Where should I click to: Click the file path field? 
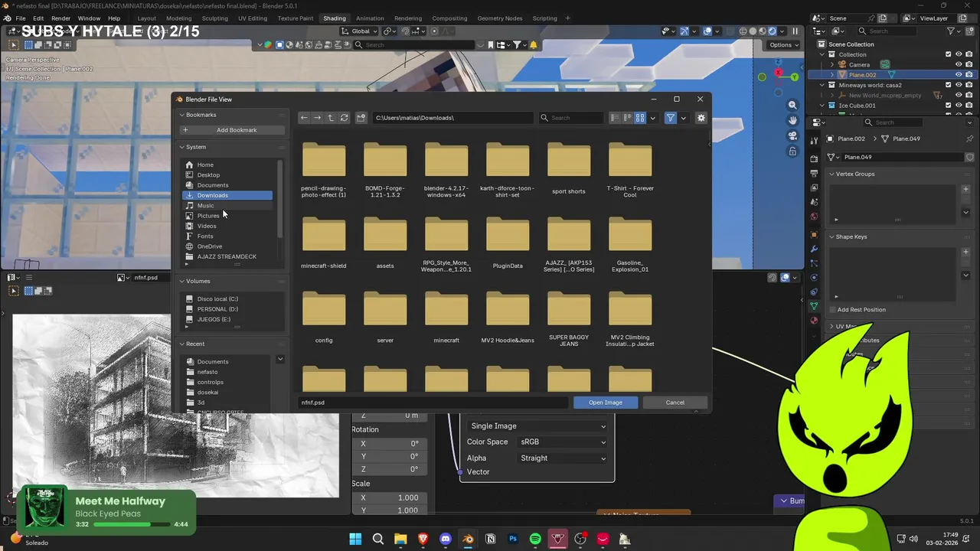point(452,118)
